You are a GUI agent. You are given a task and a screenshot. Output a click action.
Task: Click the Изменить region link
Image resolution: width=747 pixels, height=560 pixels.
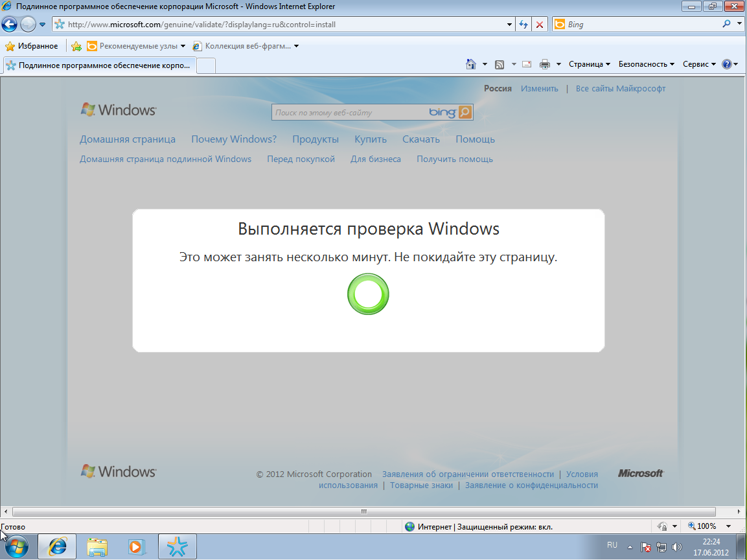click(539, 89)
